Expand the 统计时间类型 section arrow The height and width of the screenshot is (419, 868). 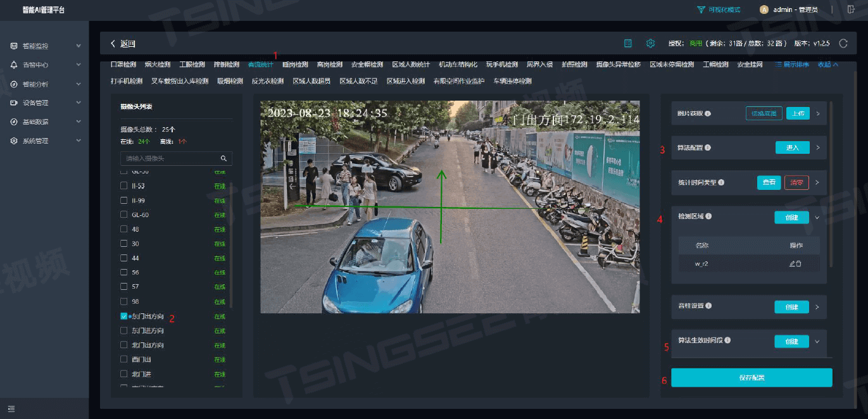pyautogui.click(x=817, y=182)
